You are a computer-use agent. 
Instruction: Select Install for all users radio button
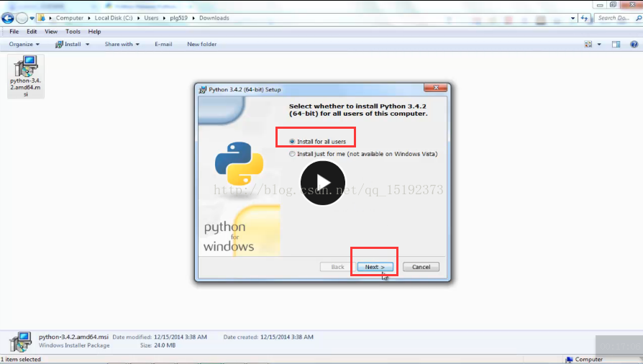click(x=292, y=142)
